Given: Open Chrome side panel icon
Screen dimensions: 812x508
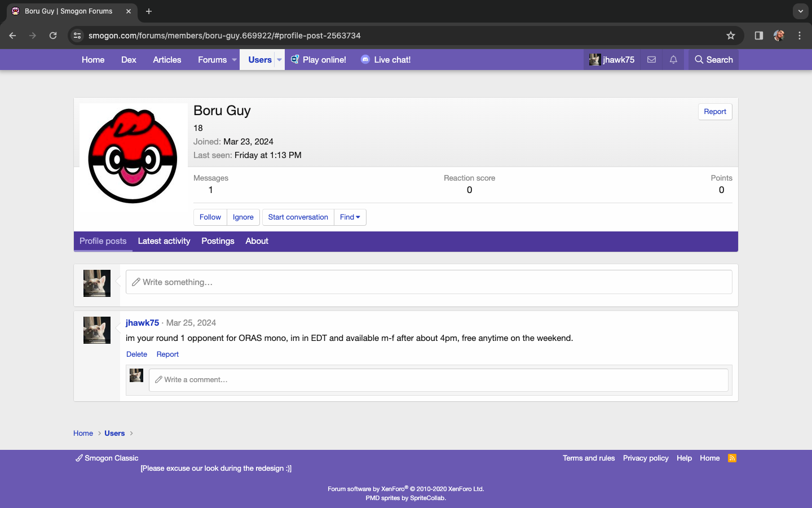Looking at the screenshot, I should click(759, 36).
